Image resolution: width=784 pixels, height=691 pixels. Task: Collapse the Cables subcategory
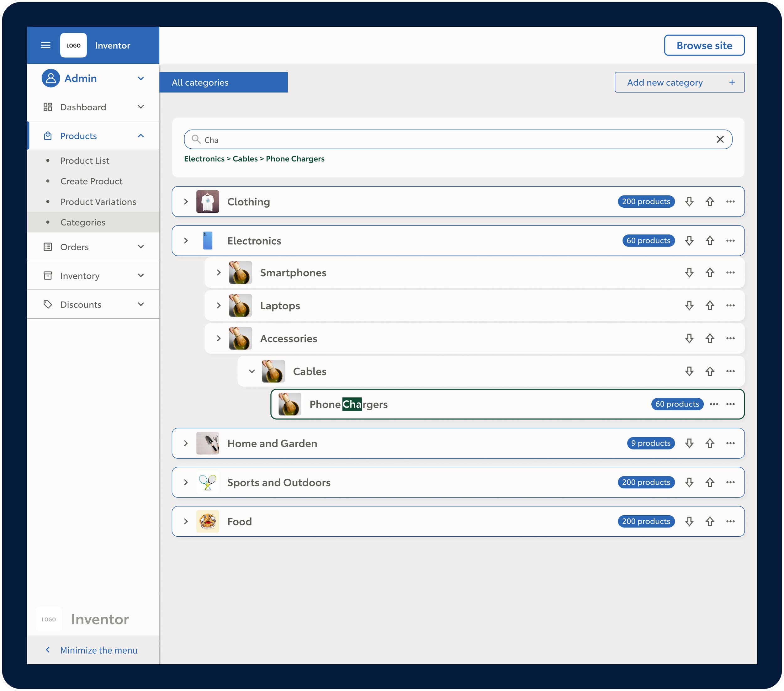252,371
